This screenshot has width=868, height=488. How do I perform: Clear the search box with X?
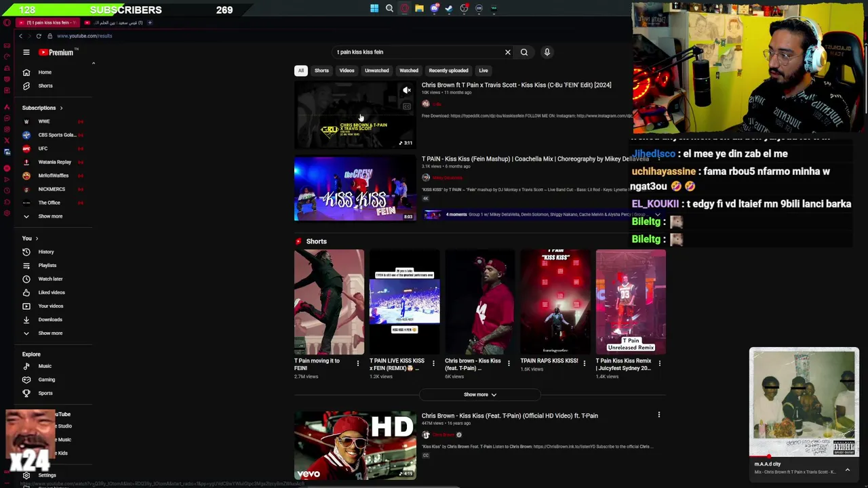coord(507,52)
